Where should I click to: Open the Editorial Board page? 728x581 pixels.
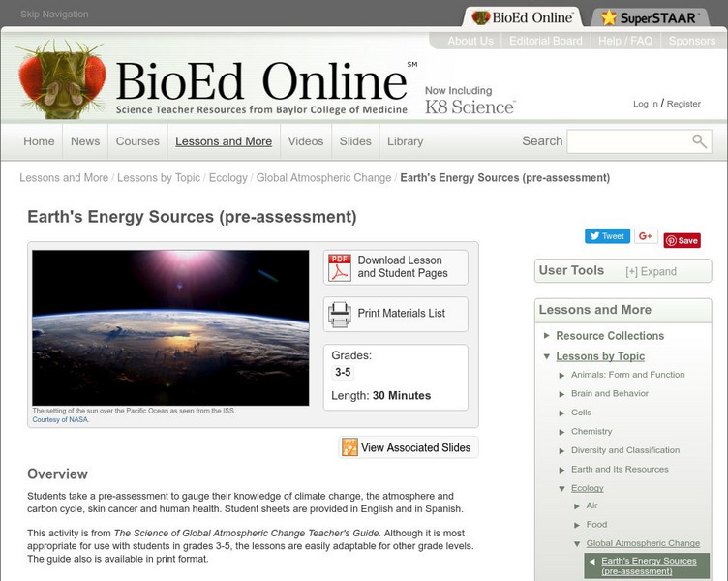[546, 41]
